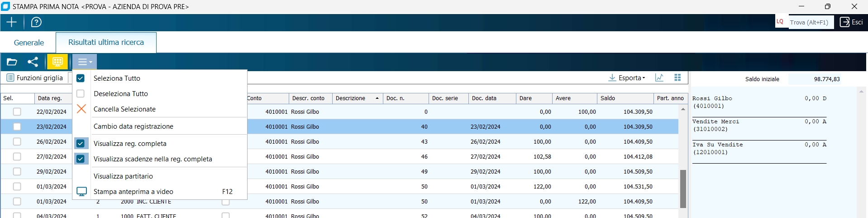The height and width of the screenshot is (218, 868).
Task: Switch to the Generale tab
Action: coord(29,43)
